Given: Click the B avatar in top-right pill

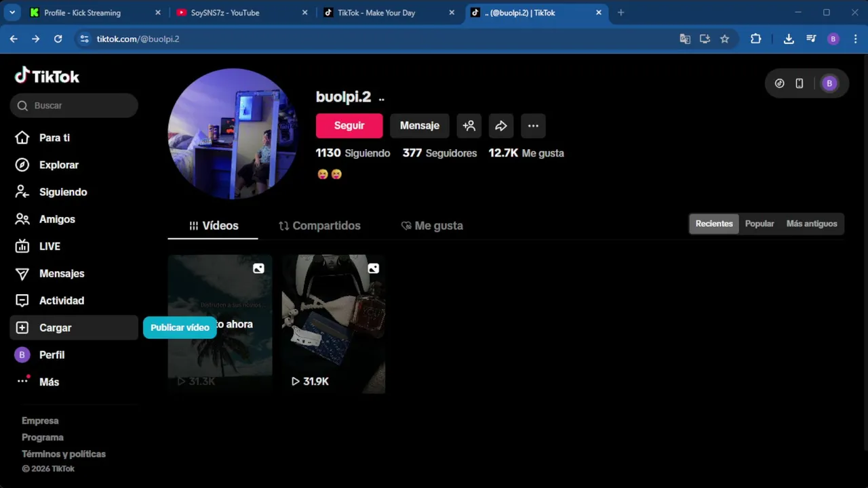Looking at the screenshot, I should pos(829,83).
